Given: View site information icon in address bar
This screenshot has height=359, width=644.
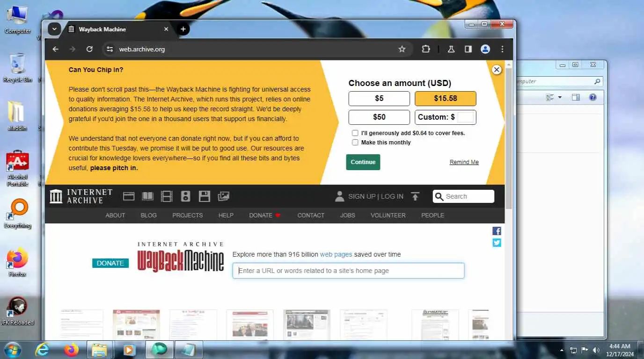Looking at the screenshot, I should 110,49.
